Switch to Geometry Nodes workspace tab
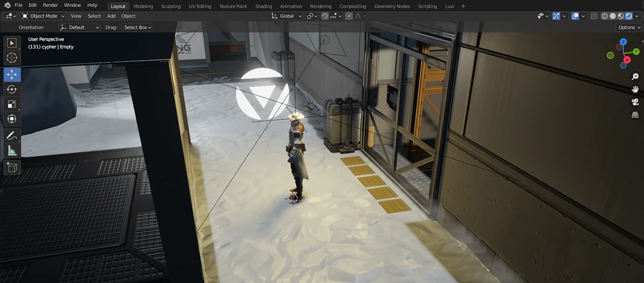 (392, 6)
